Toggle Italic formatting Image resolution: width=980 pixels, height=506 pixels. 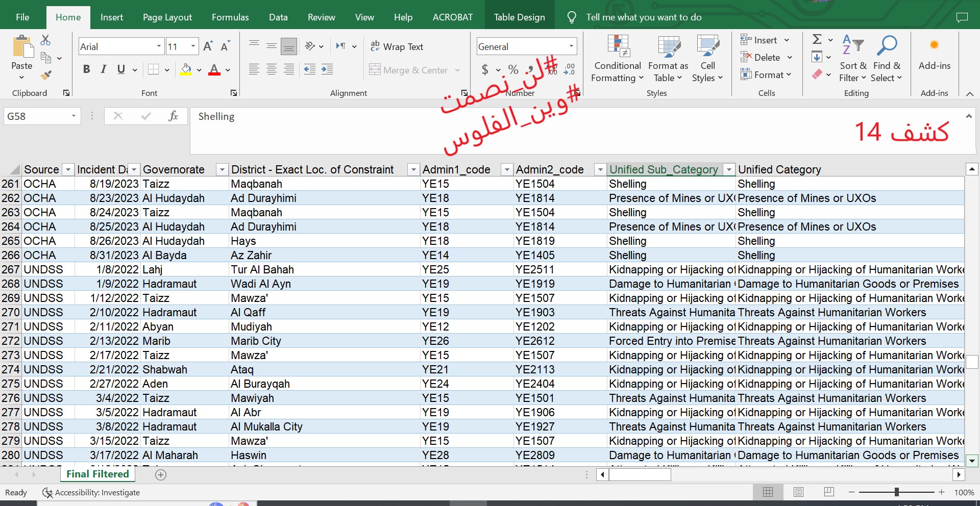[x=104, y=69]
